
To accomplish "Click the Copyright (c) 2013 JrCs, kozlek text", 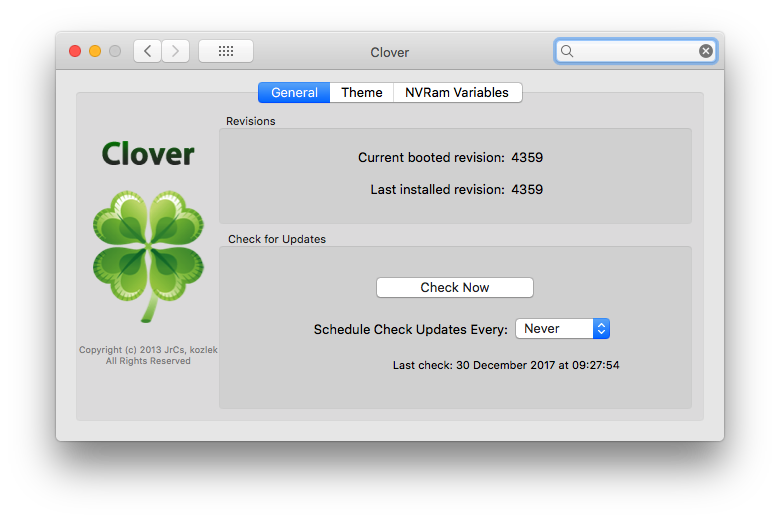I will click(148, 350).
